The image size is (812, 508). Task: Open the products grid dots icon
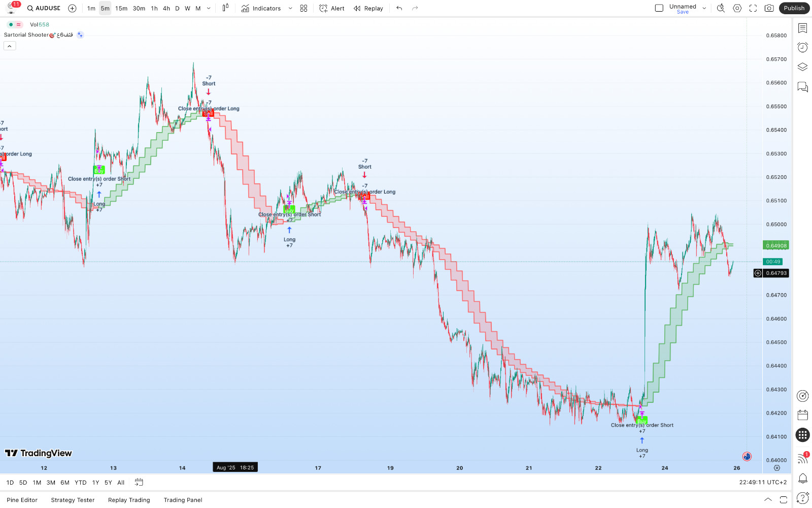(802, 435)
